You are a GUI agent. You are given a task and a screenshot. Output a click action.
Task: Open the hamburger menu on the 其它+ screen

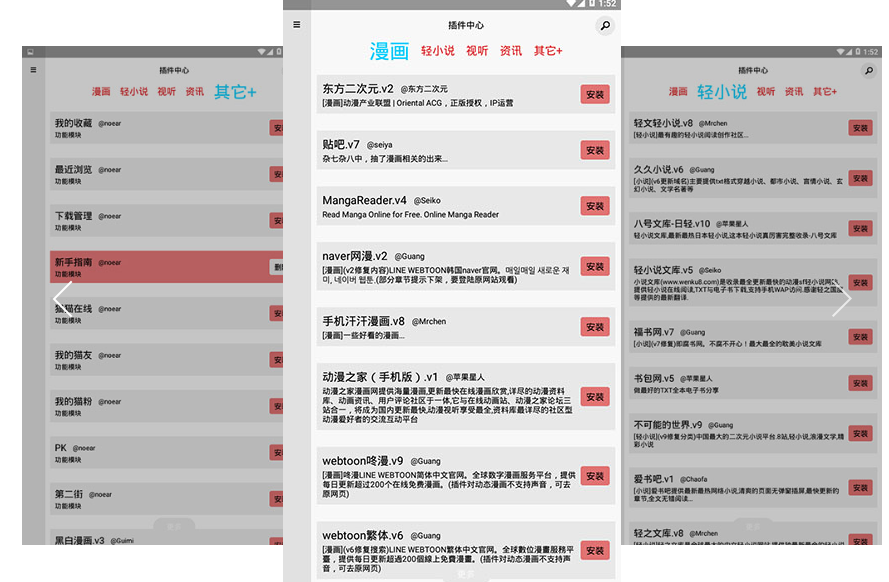point(33,70)
